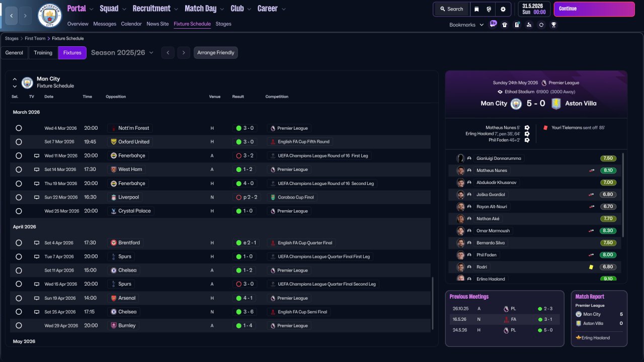This screenshot has width=644, height=362.
Task: Select the Crystal Palace fixture radio button
Action: tap(19, 211)
